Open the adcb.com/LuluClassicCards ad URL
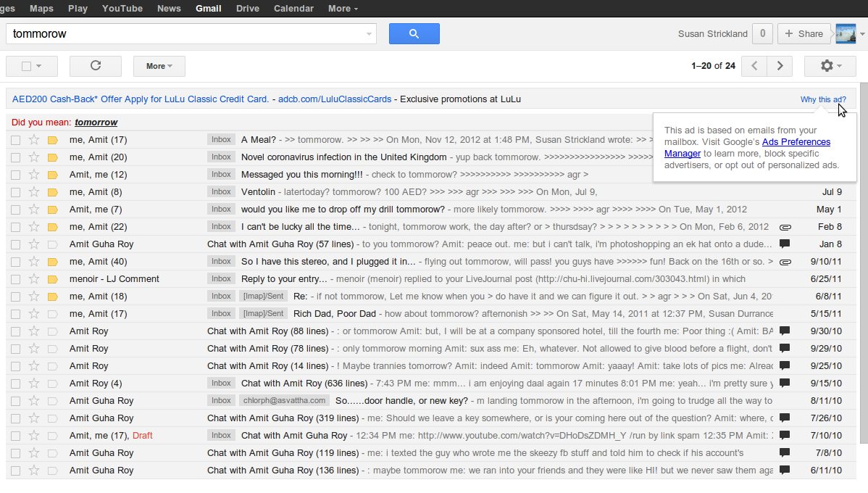Viewport: 868px width, 493px height. (334, 99)
